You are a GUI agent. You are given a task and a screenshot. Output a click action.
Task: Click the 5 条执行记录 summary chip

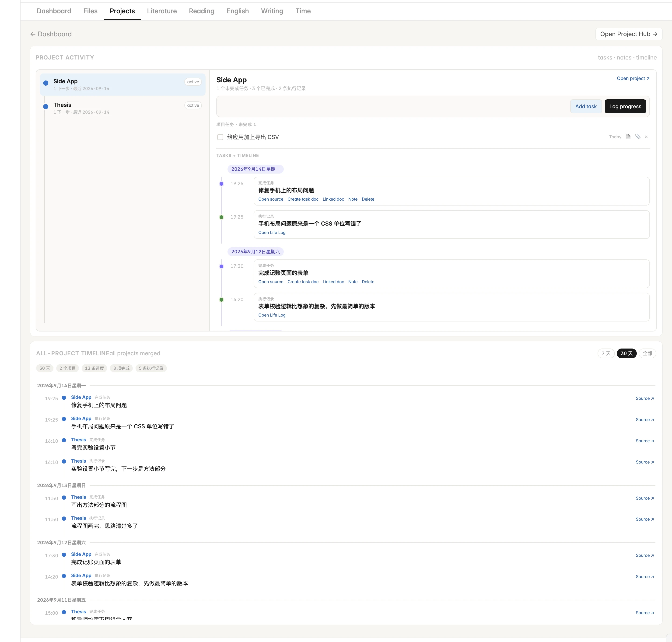(151, 368)
